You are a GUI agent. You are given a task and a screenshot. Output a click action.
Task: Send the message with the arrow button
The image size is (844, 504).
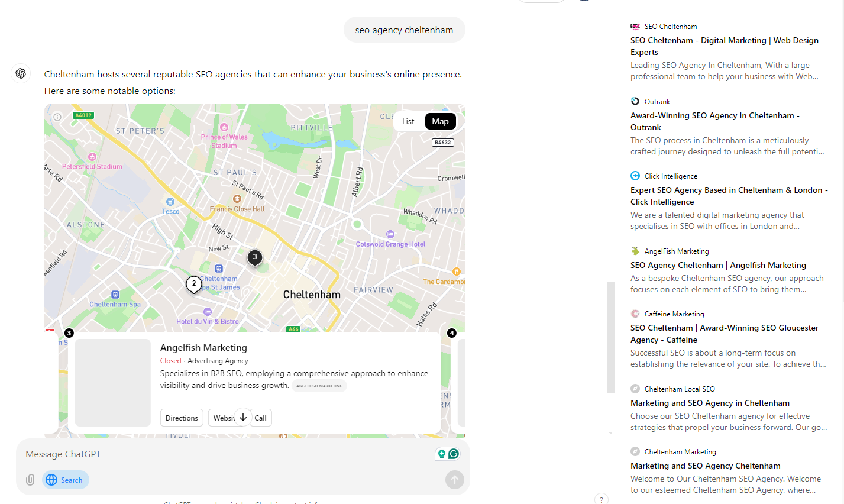coord(454,480)
